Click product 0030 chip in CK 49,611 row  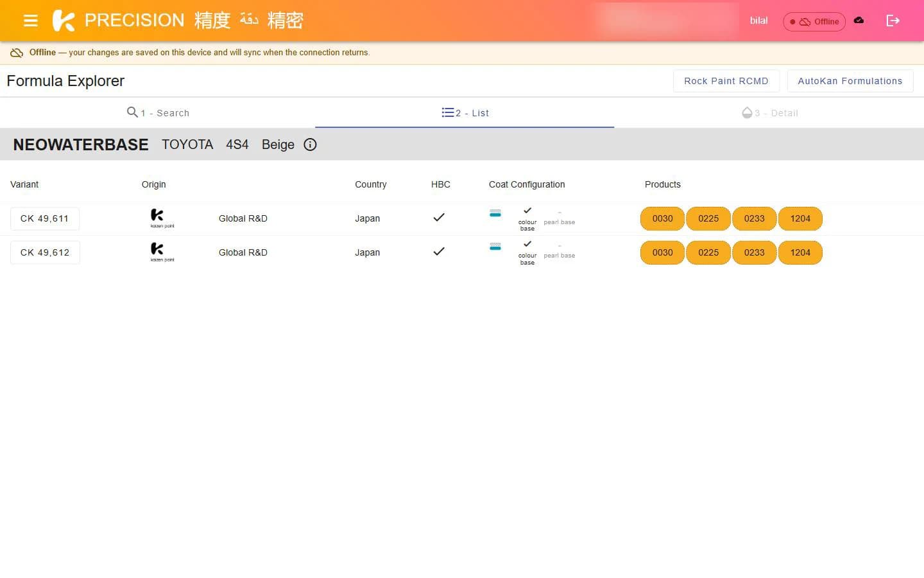(663, 218)
